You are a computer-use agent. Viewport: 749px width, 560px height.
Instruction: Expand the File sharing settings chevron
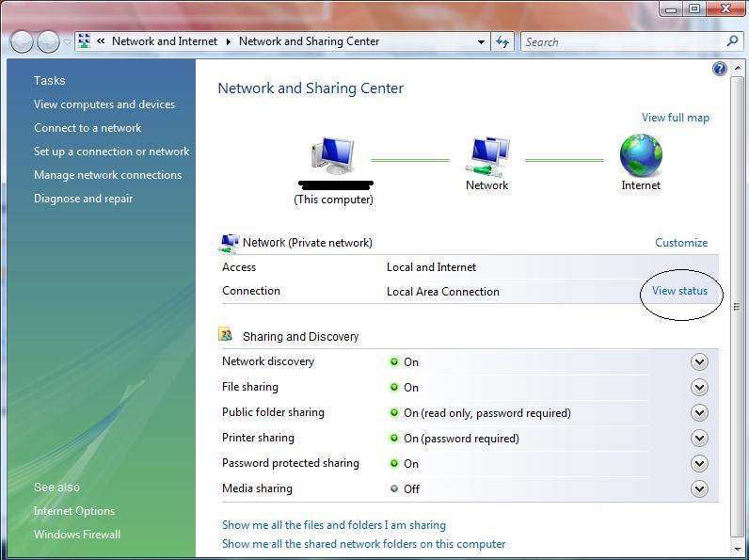click(699, 387)
